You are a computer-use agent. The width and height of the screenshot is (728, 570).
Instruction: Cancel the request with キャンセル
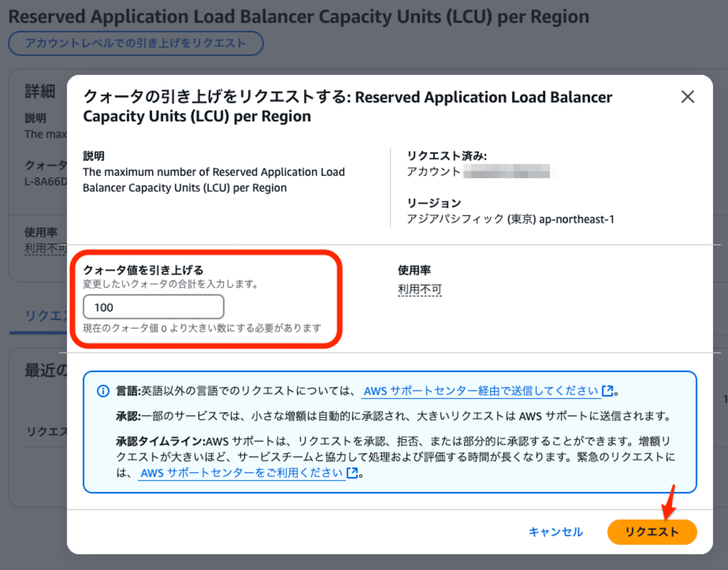pos(555,532)
